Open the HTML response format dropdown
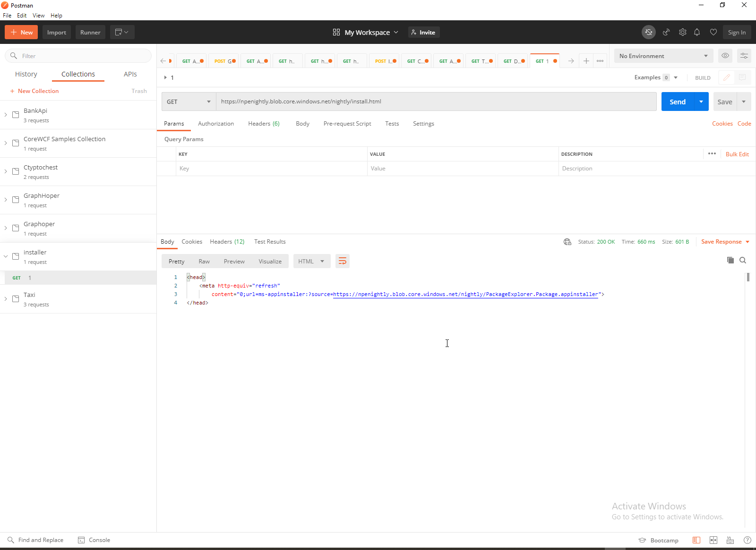Image resolution: width=756 pixels, height=550 pixels. [x=312, y=261]
